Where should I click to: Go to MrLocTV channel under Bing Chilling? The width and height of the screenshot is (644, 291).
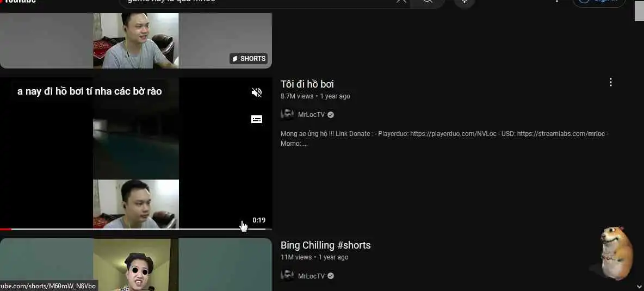[311, 276]
